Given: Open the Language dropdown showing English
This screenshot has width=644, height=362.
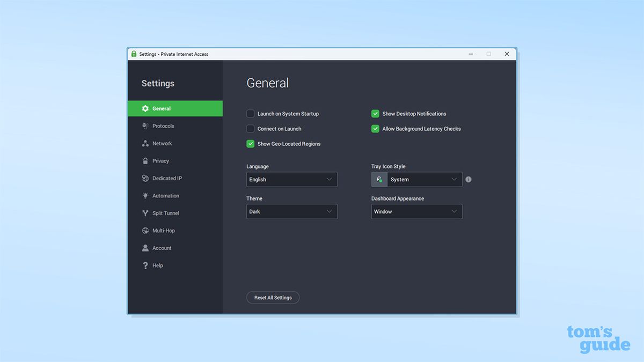Looking at the screenshot, I should pyautogui.click(x=292, y=179).
